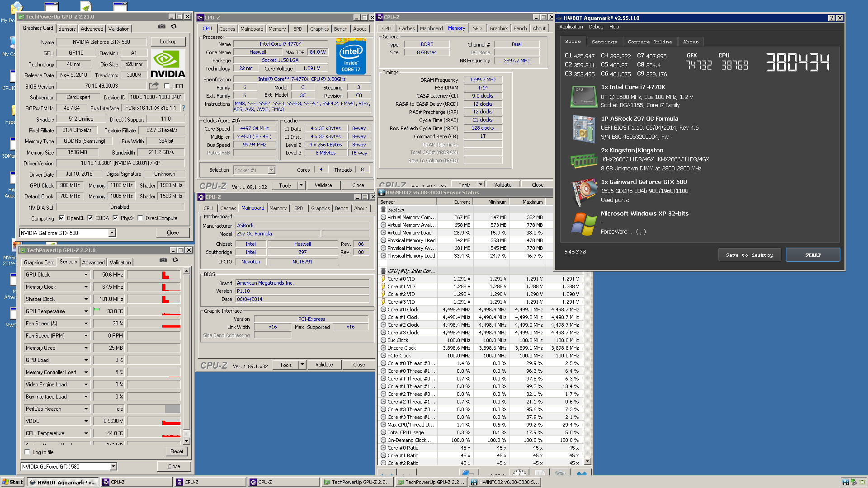868x488 pixels.
Task: Click the Windows Start button
Action: coord(12,482)
